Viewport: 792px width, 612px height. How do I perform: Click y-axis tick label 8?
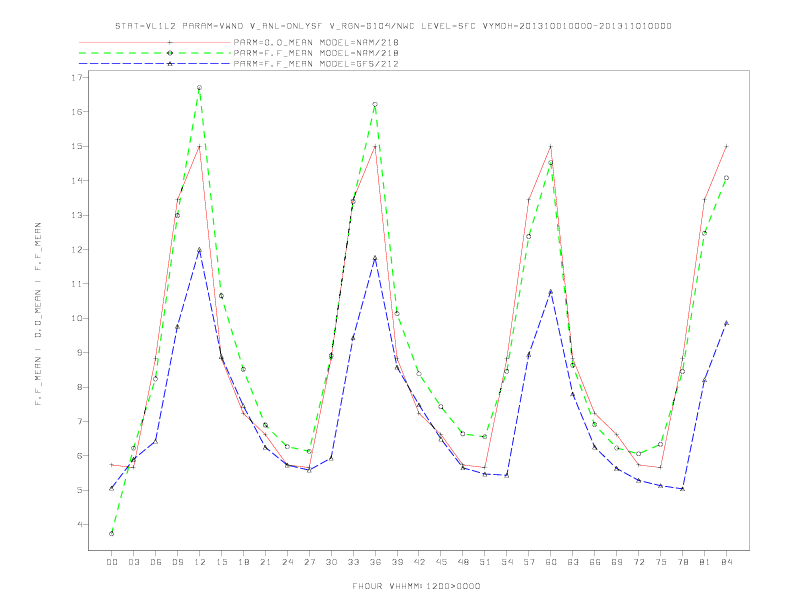tap(80, 387)
